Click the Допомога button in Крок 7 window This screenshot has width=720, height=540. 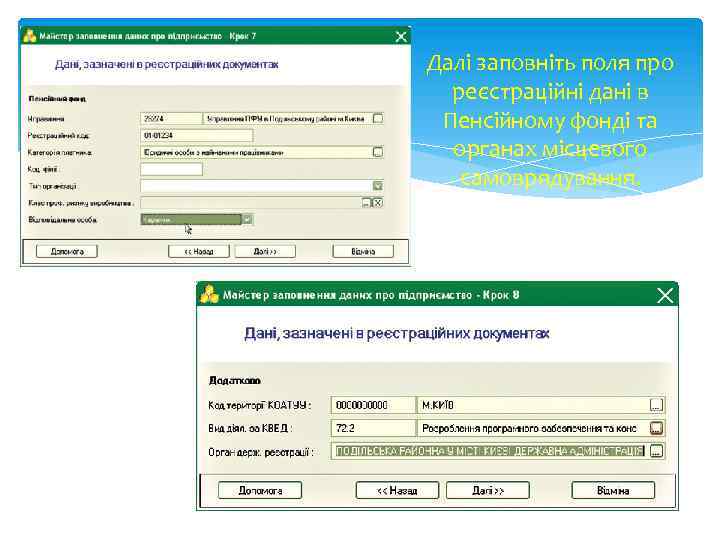click(67, 251)
